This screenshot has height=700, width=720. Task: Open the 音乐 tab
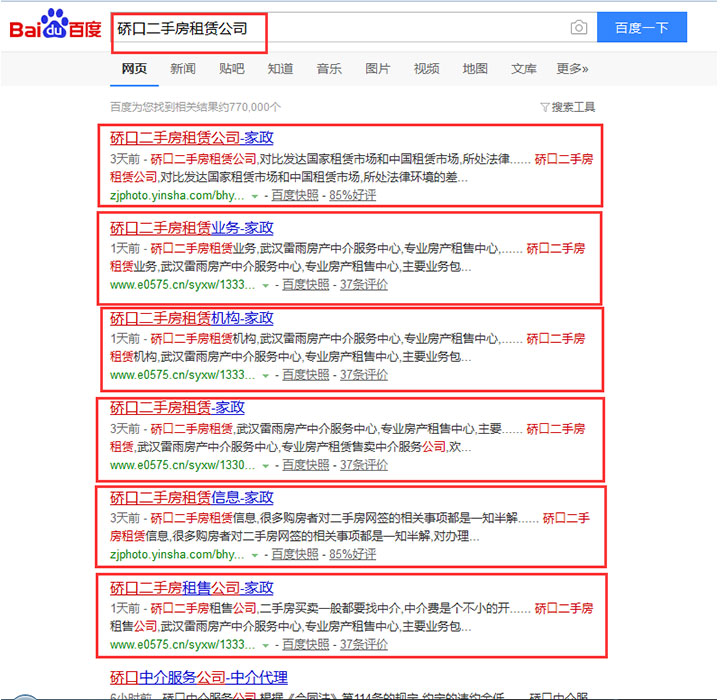329,69
